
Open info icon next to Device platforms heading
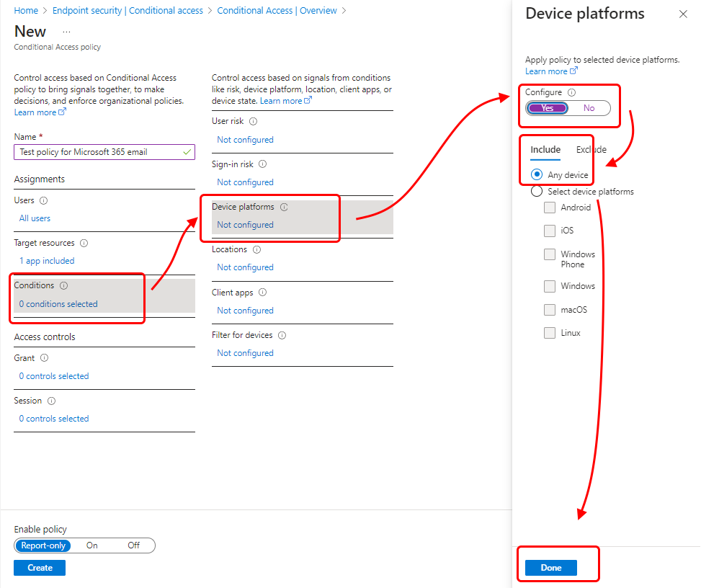(x=284, y=207)
